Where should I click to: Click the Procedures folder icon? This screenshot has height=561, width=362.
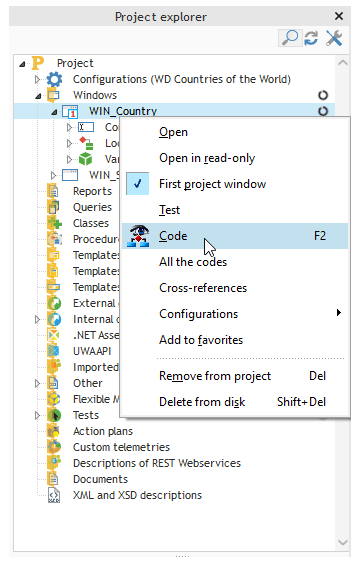55,239
